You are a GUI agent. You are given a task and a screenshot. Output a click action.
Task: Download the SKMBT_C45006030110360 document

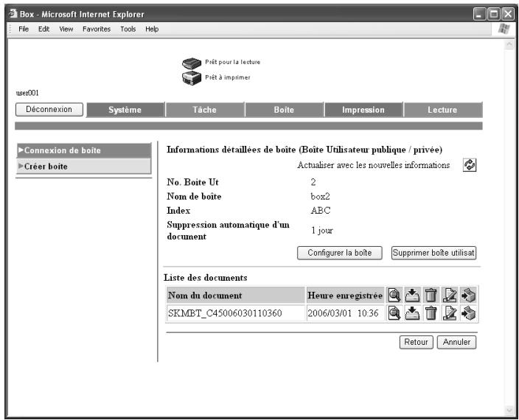tap(412, 313)
